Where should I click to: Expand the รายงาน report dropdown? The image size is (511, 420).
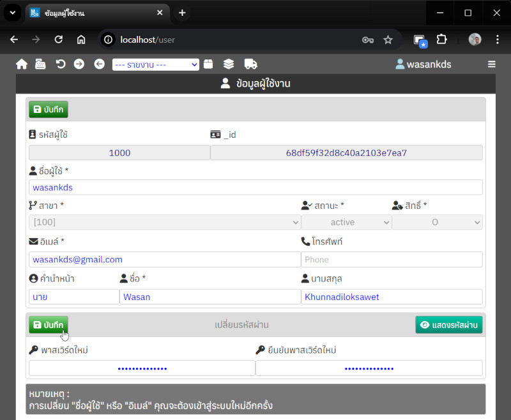coord(156,64)
